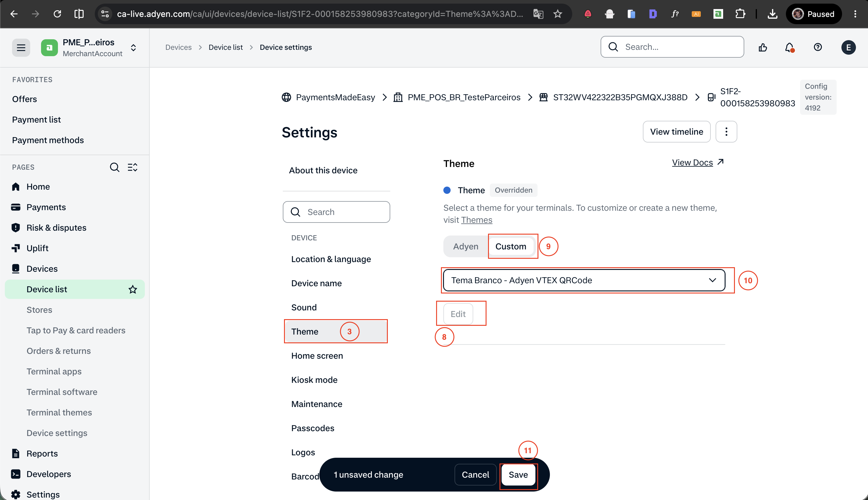868x500 pixels.
Task: Open Location & language settings
Action: [331, 259]
